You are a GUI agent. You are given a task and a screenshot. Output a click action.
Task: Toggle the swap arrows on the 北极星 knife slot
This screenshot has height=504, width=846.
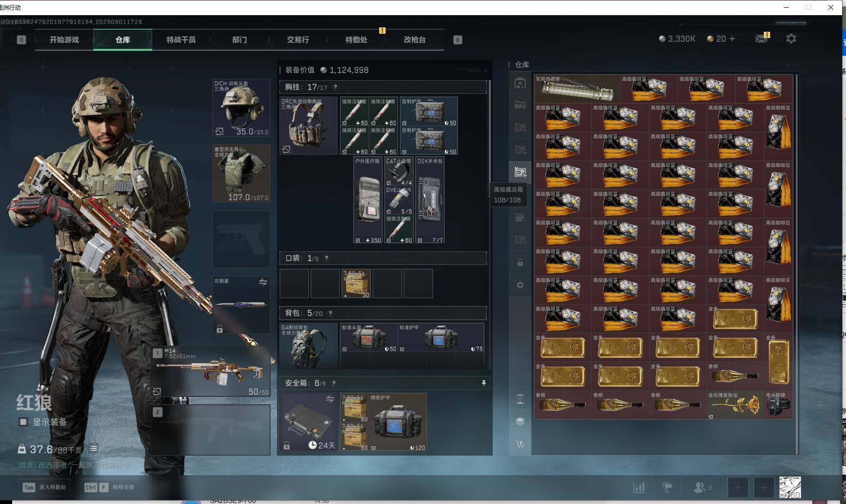coord(263,282)
